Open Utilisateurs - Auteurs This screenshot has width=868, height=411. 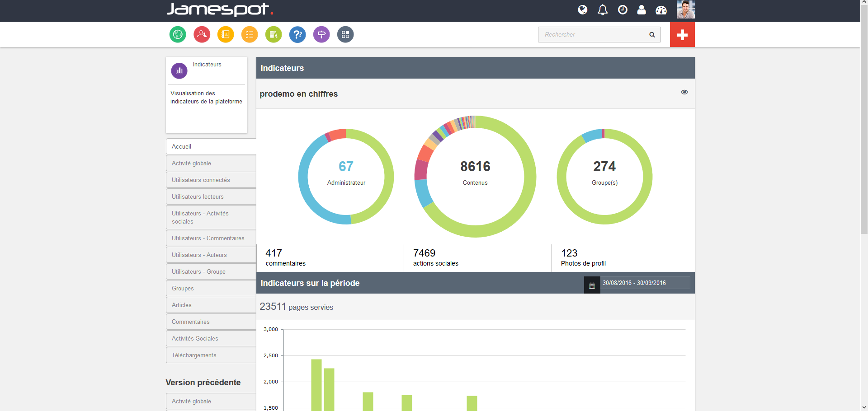pos(211,255)
